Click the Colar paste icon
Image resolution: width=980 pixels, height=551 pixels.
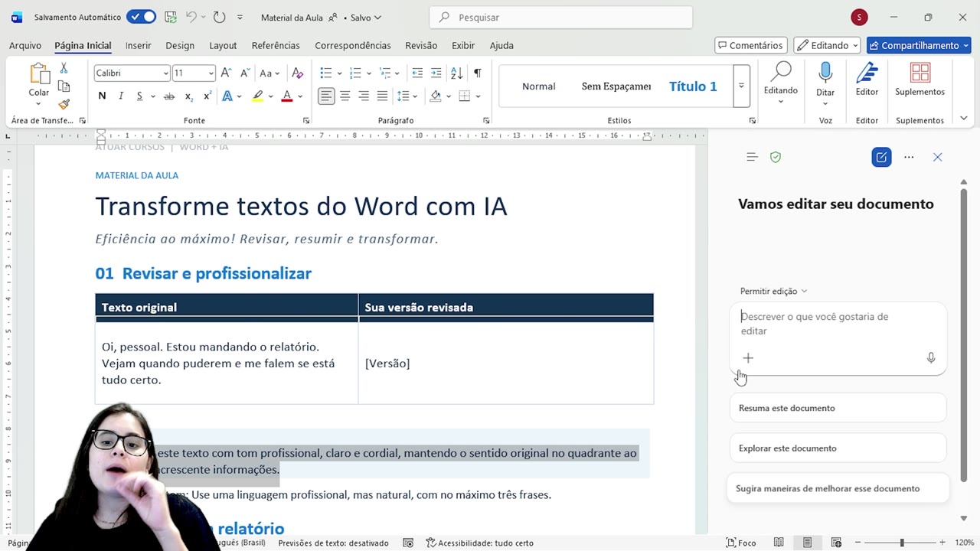click(x=39, y=75)
